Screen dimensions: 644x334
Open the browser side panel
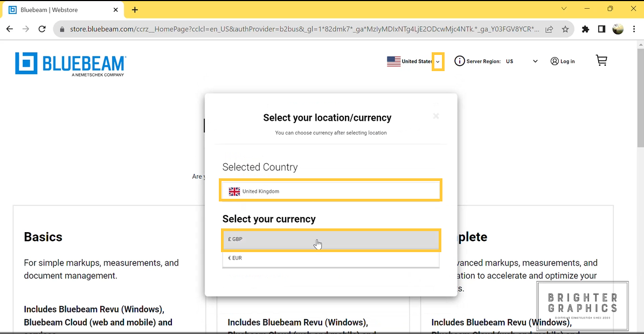pos(601,29)
